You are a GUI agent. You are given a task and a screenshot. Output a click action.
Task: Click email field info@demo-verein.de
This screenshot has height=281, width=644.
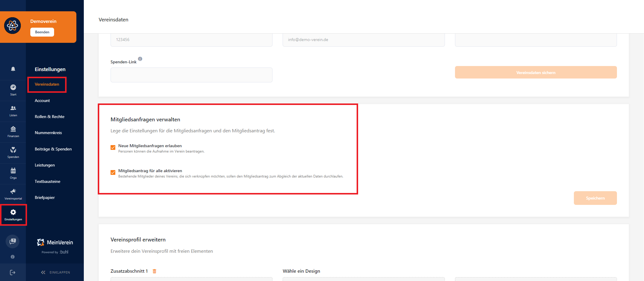coord(363,40)
